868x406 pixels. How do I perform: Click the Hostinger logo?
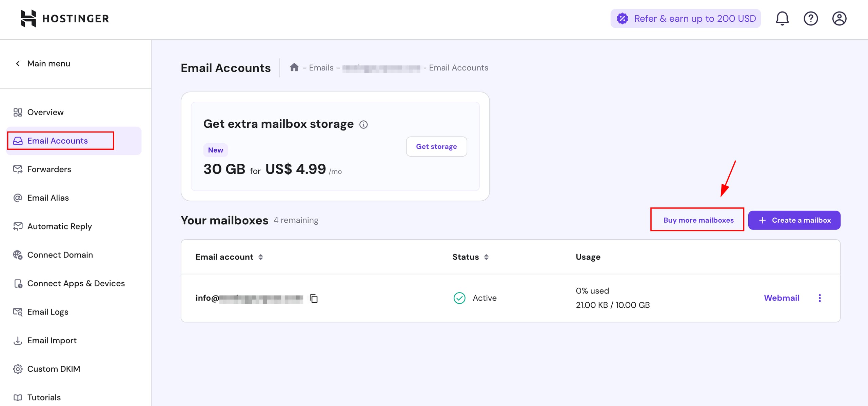coord(64,18)
